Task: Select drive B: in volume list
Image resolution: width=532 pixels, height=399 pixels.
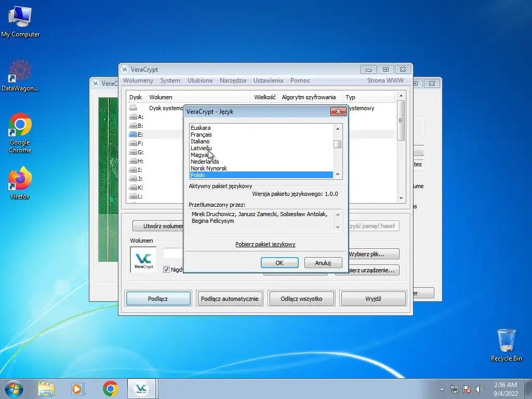Action: 136,126
